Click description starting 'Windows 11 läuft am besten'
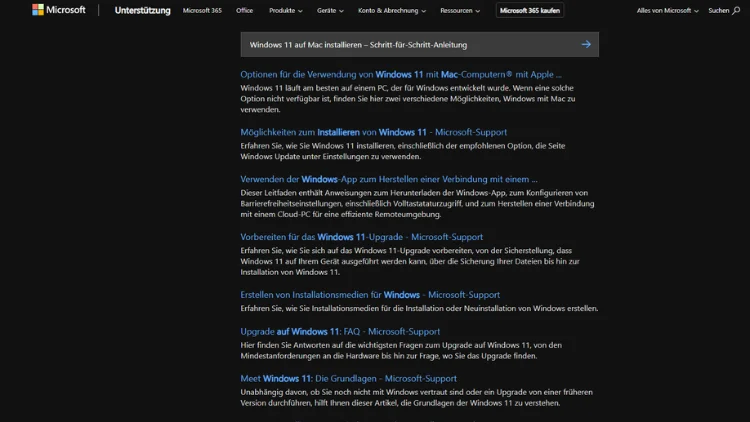Viewport: 750px width, 422px height. point(408,99)
